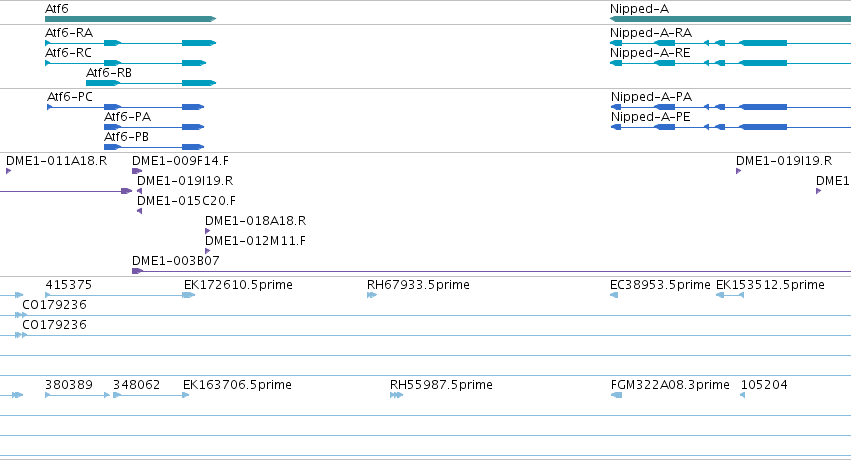Click the 415375 EST label
851x460 pixels.
(68, 285)
